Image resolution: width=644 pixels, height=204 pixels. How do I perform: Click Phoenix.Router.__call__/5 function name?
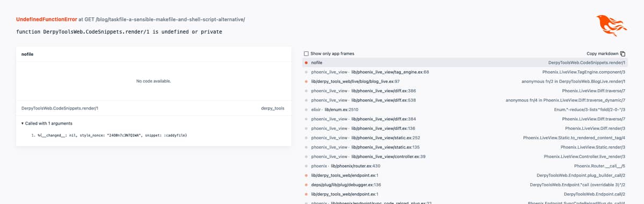tap(600, 166)
